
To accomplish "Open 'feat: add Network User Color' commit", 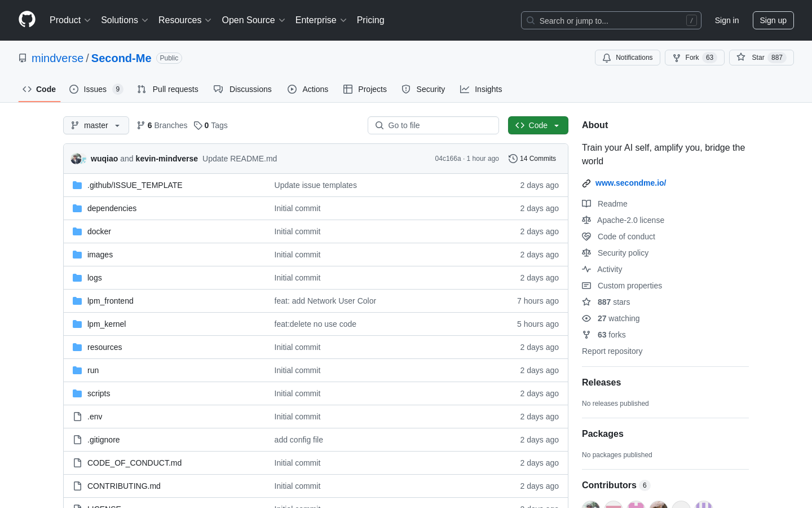I will pyautogui.click(x=325, y=301).
